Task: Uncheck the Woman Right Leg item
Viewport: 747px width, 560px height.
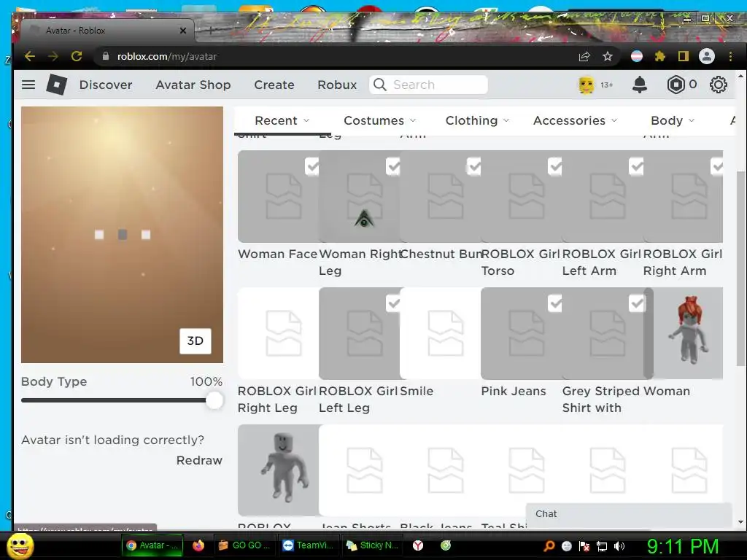Action: (x=393, y=167)
